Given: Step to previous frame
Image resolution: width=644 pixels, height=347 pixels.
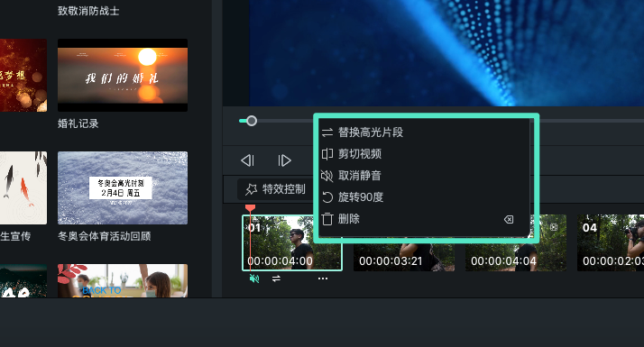Looking at the screenshot, I should coord(248,160).
